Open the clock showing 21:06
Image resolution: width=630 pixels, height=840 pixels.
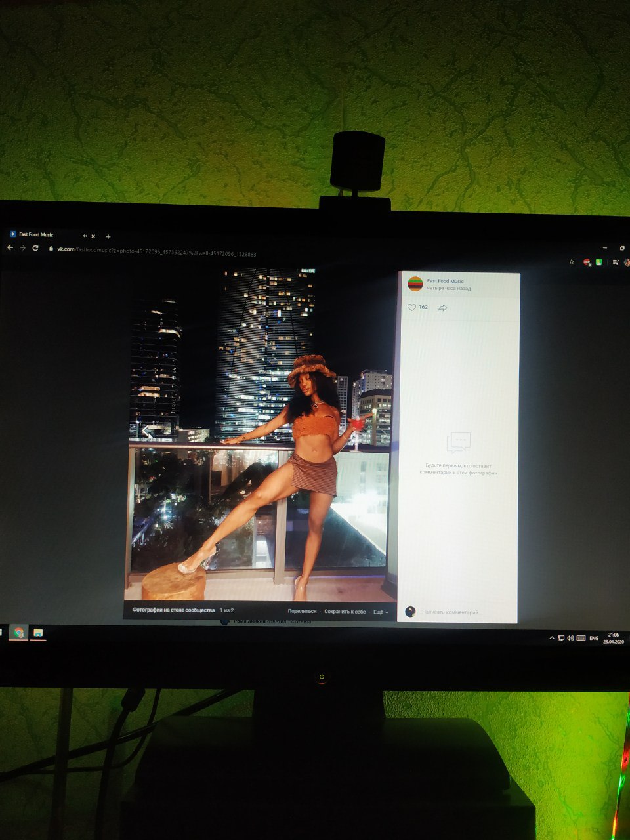pyautogui.click(x=613, y=638)
